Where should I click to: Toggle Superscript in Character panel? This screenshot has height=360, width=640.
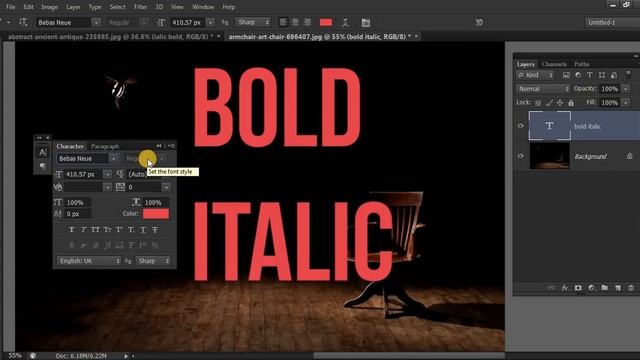(119, 230)
